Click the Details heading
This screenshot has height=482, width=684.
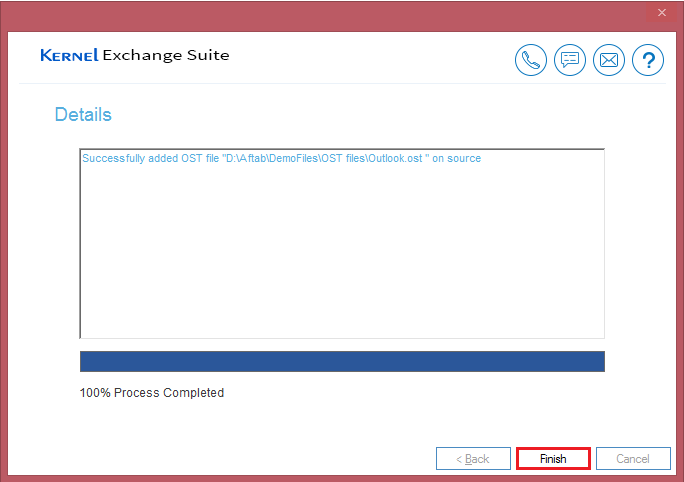tap(83, 115)
